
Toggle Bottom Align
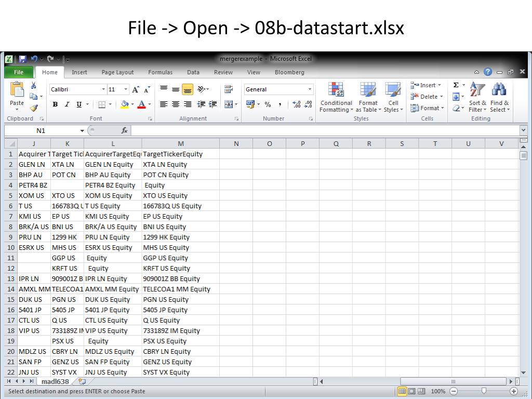point(187,89)
